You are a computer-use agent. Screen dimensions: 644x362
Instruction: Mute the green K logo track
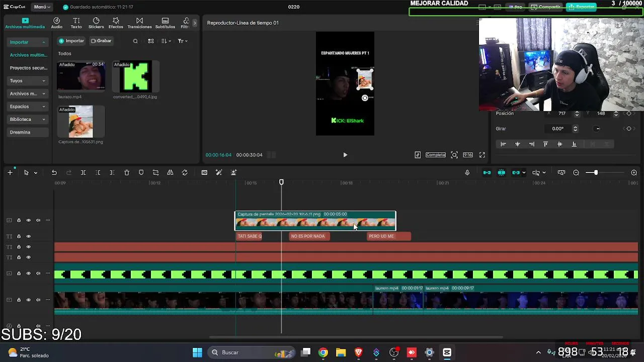[x=38, y=274]
